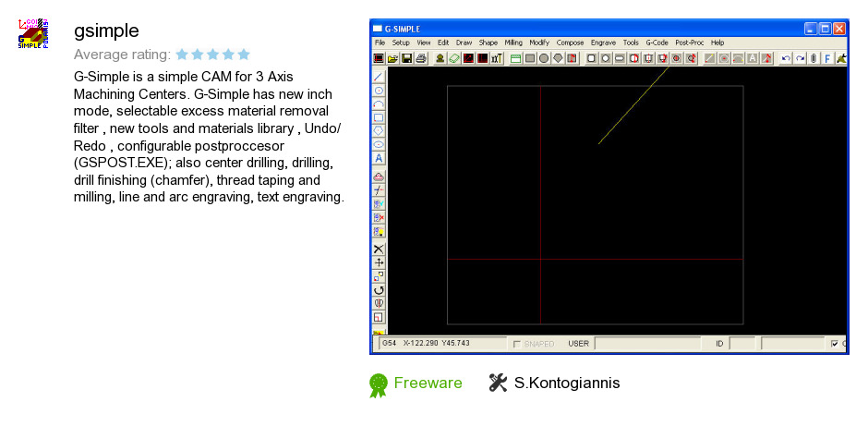
Task: Click the Undo arrow icon
Action: (x=786, y=58)
